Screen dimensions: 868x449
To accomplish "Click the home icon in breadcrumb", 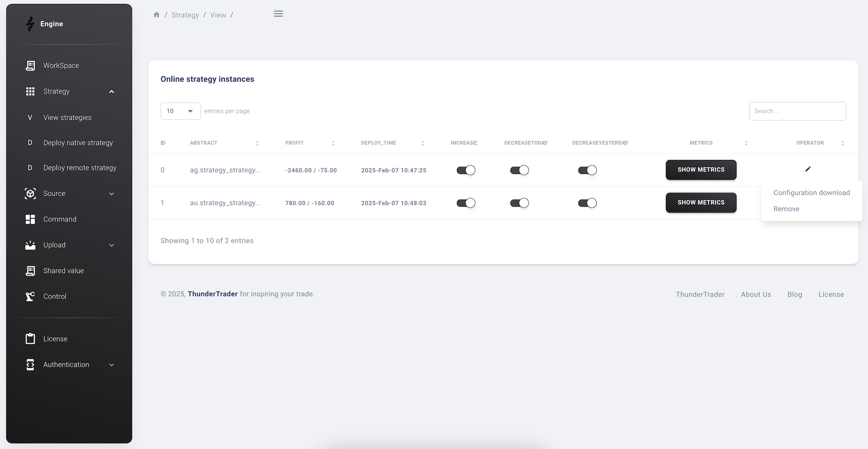I will point(157,15).
